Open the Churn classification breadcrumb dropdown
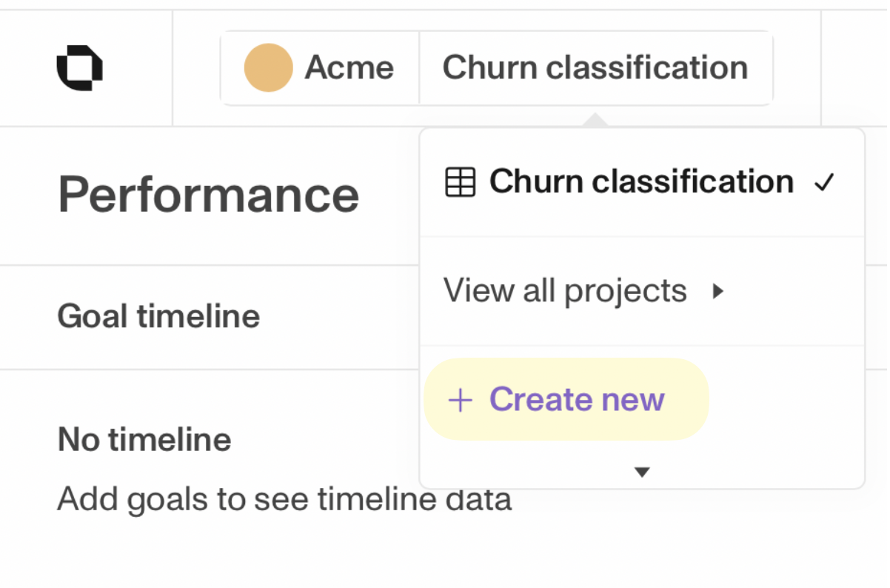The width and height of the screenshot is (890, 588). pos(595,67)
